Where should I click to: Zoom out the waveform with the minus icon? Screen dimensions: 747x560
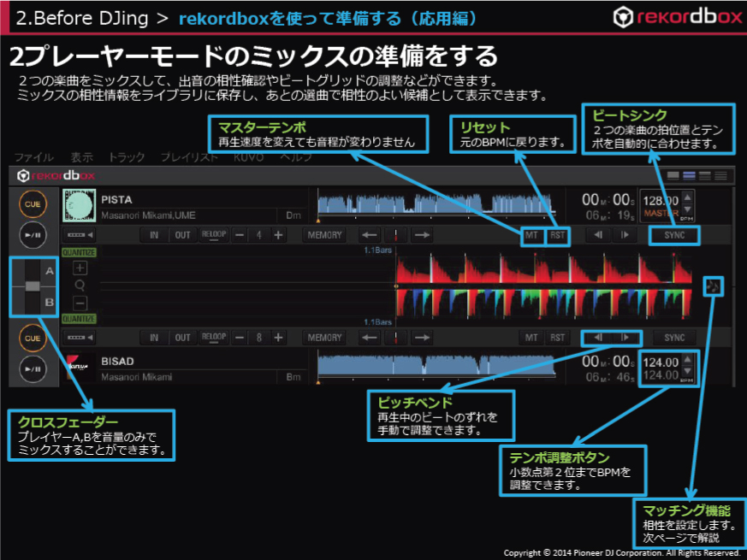[80, 303]
